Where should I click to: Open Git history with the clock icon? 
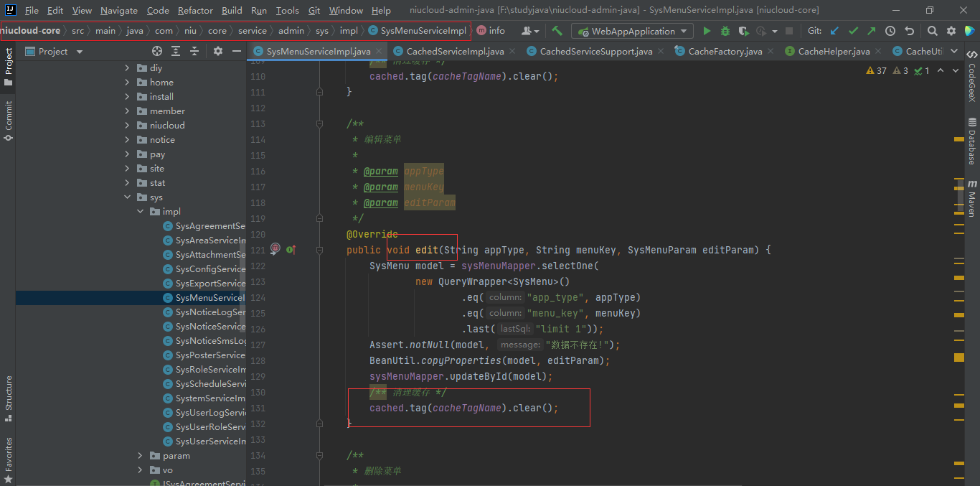(890, 31)
